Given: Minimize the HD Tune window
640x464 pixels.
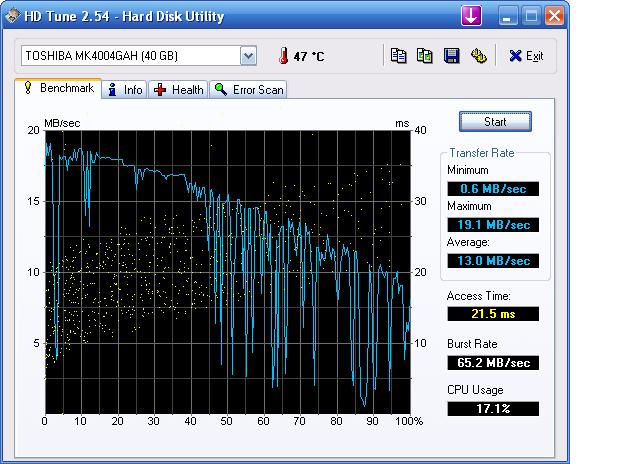Looking at the screenshot, I should coord(507,16).
